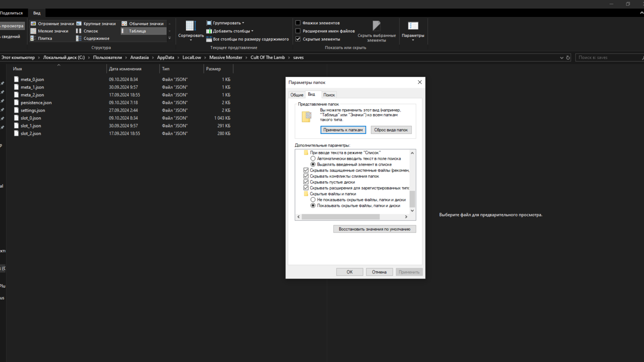The height and width of the screenshot is (362, 644).
Task: Expand the chevron after Anastasia breadcrumb
Action: coord(153,58)
